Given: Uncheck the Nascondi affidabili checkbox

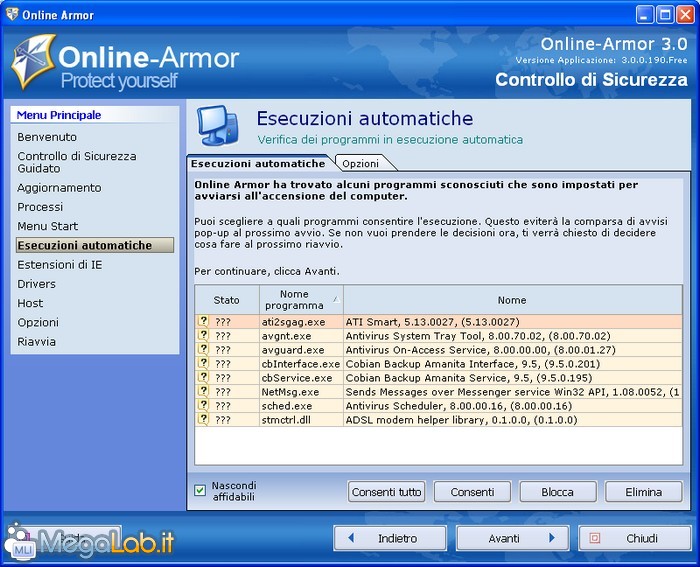Looking at the screenshot, I should (200, 491).
